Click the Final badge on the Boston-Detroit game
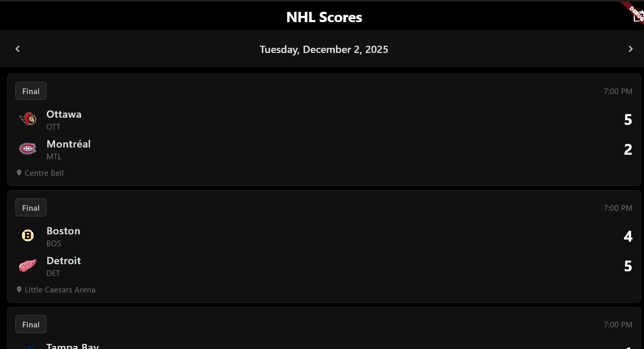This screenshot has width=644, height=349. click(31, 207)
